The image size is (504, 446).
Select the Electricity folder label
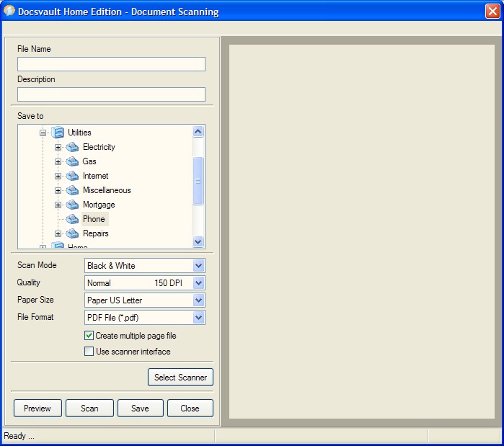(x=99, y=147)
